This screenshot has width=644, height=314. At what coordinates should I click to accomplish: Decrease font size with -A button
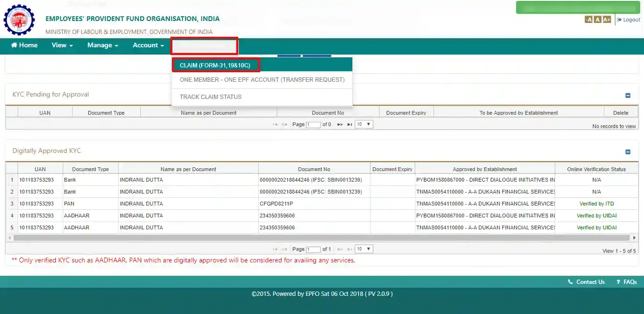click(589, 20)
